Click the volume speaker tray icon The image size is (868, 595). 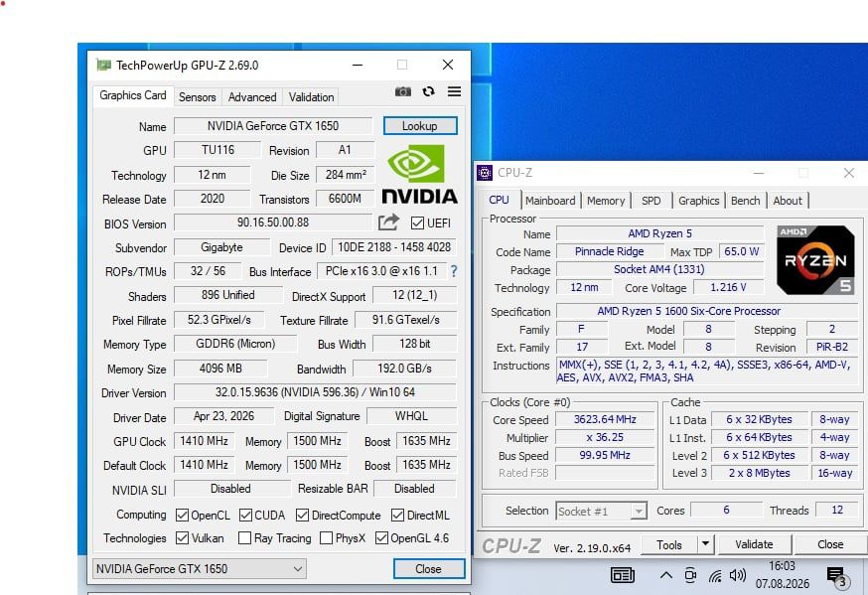(x=737, y=575)
